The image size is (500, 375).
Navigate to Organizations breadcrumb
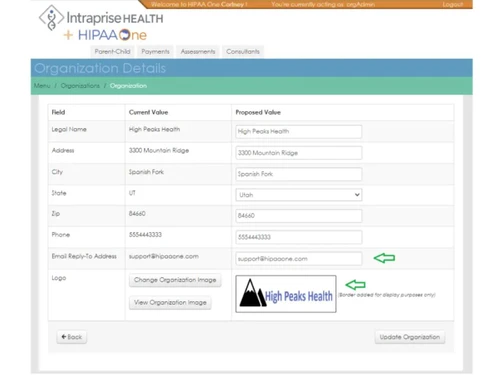pos(80,86)
